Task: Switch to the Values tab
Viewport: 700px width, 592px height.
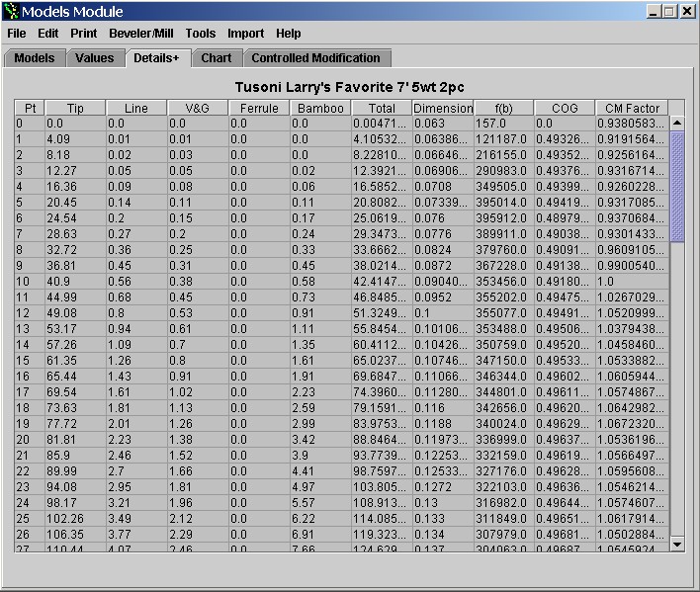Action: point(95,58)
